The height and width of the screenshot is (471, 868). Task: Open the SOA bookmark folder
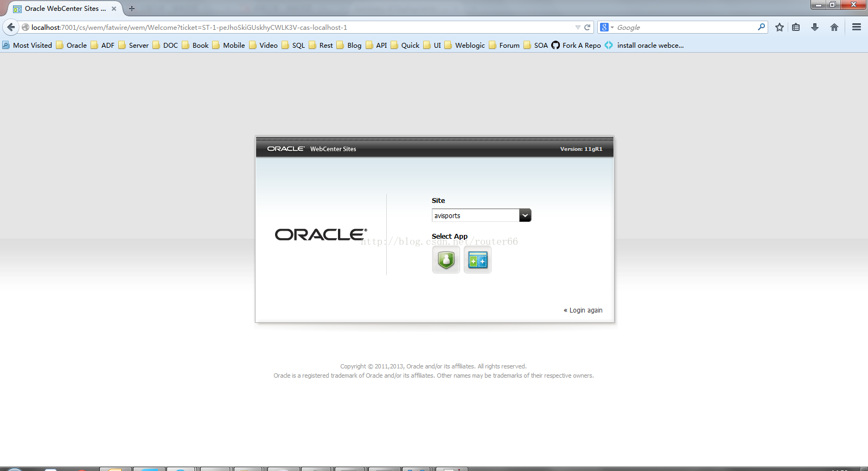point(535,45)
